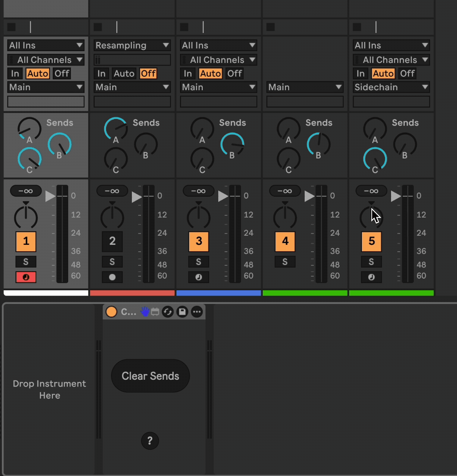Viewport: 457px width, 476px height.
Task: Open track 1 Main output dropdown
Action: (46, 87)
